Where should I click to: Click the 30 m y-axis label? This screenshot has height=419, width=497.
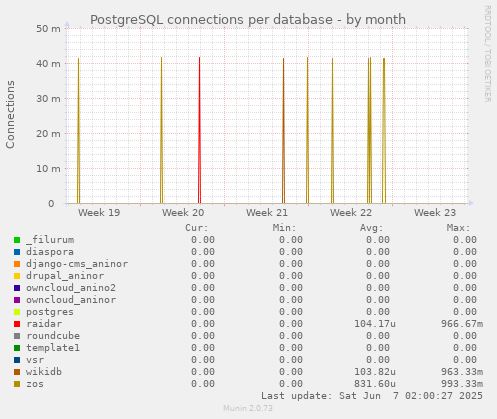click(48, 99)
